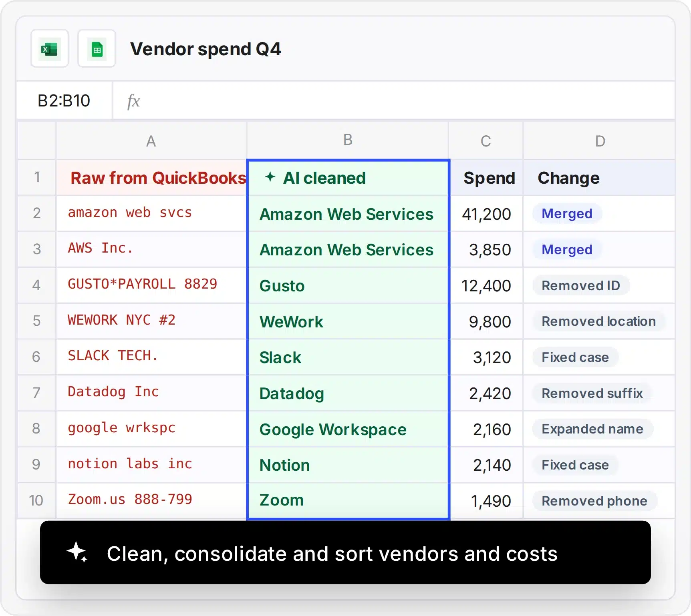The height and width of the screenshot is (616, 691).
Task: Select row 5 header
Action: 36,321
